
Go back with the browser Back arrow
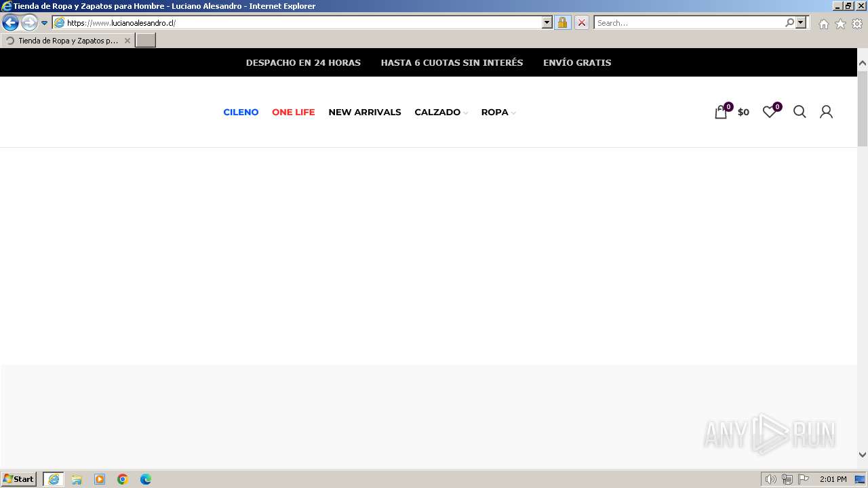pos(10,23)
